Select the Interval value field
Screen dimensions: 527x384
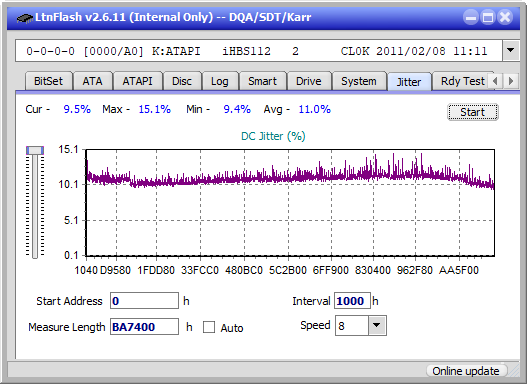(352, 301)
